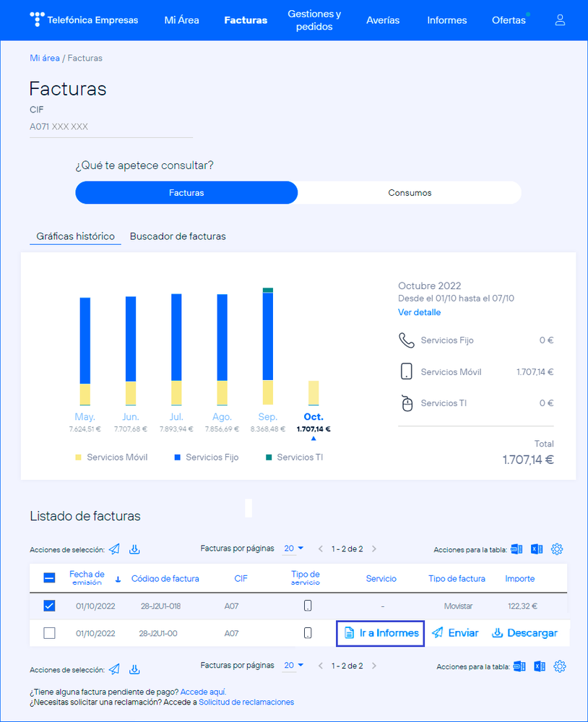The width and height of the screenshot is (588, 722).
Task: Export table to Excel from top toolbar
Action: 537,549
